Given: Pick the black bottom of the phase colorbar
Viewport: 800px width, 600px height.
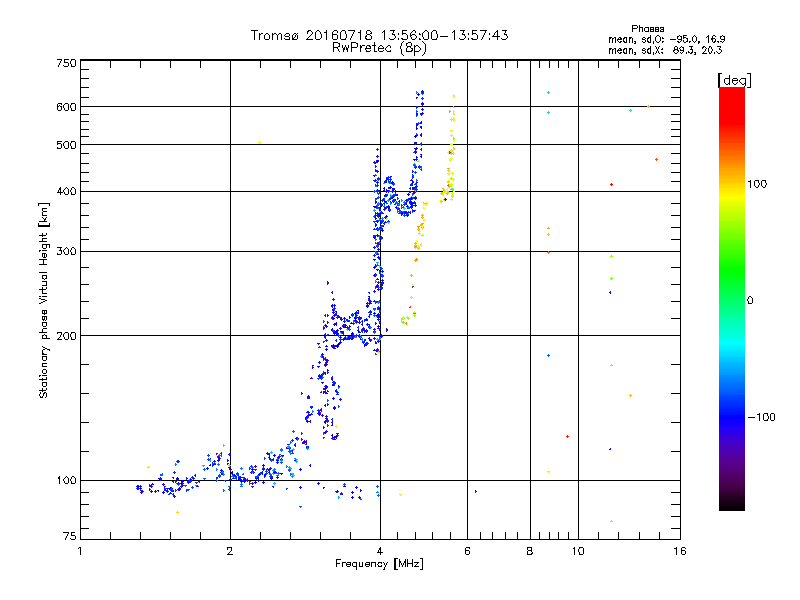Looking at the screenshot, I should point(732,504).
